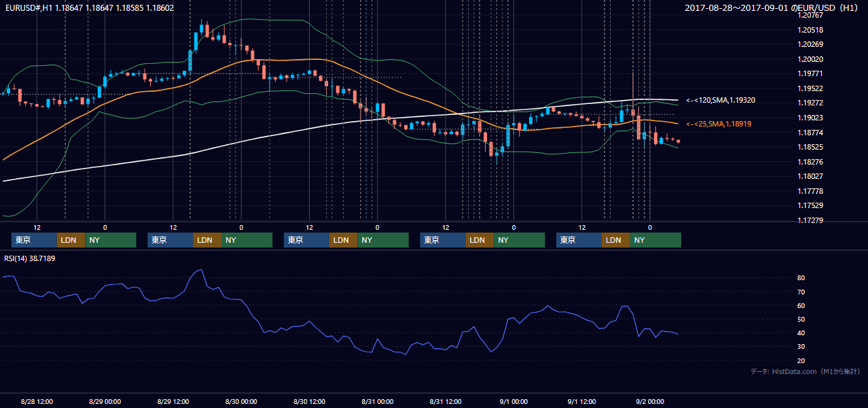Select the 8/29 12:00 date label
The height and width of the screenshot is (408, 868).
tap(173, 402)
